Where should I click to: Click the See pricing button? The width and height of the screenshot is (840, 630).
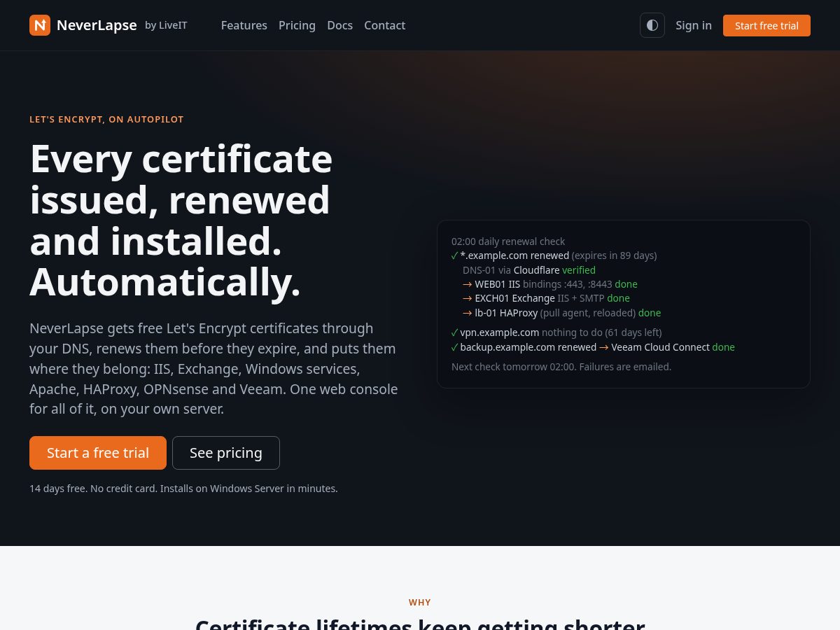[x=226, y=453]
